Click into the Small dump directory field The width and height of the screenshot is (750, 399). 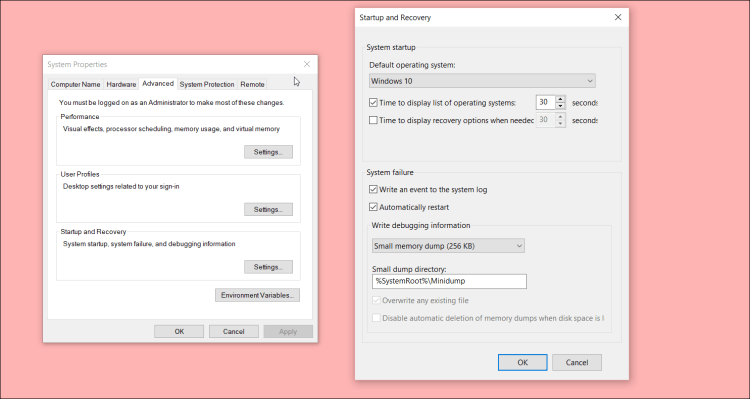click(449, 281)
